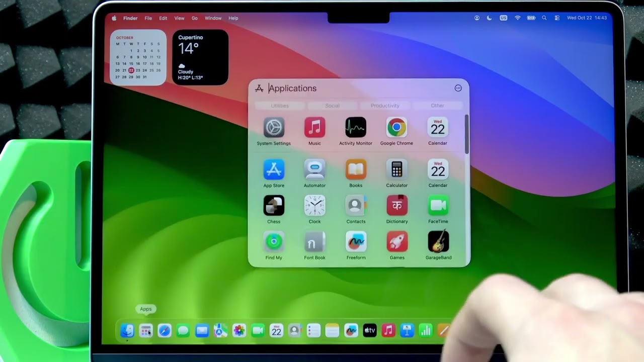Open Calendar beside Google Chrome in panel
Screen dimensions: 644x362
pos(438,128)
